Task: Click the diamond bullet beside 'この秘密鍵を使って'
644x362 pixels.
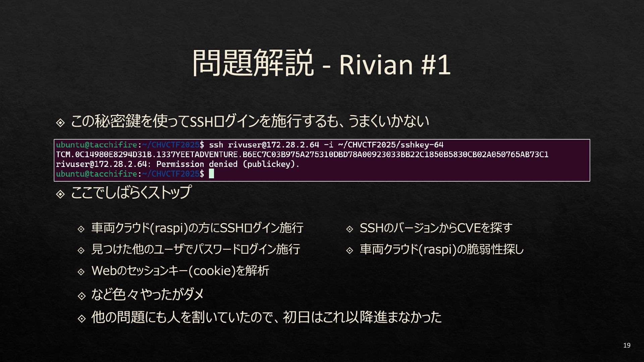Action: (60, 123)
